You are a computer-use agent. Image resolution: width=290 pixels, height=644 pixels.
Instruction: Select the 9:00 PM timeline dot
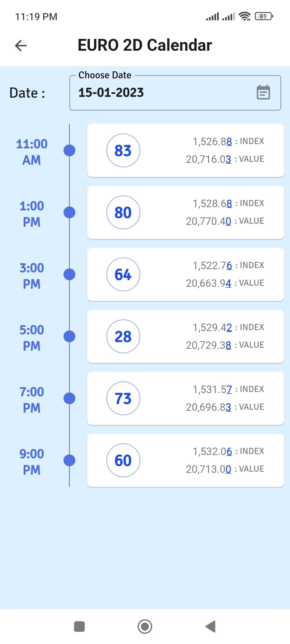click(x=69, y=460)
